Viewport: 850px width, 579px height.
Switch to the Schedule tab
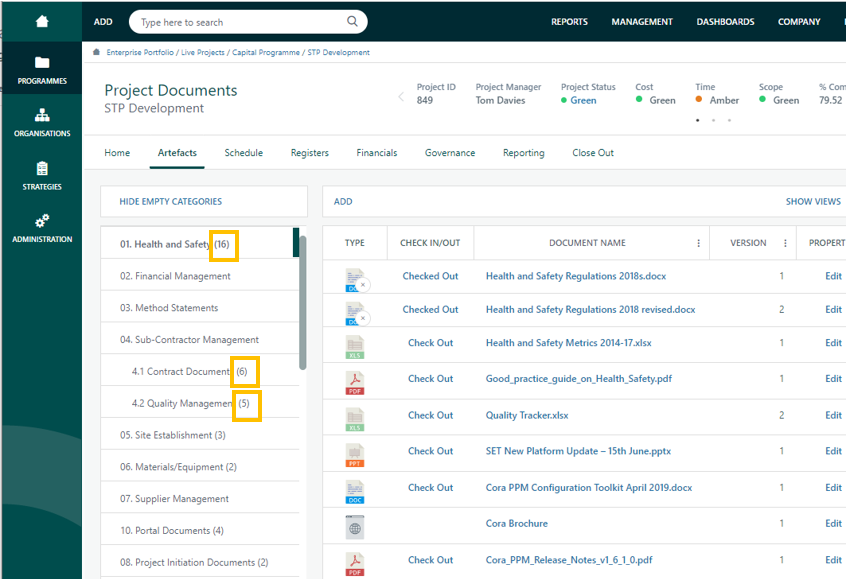[243, 153]
